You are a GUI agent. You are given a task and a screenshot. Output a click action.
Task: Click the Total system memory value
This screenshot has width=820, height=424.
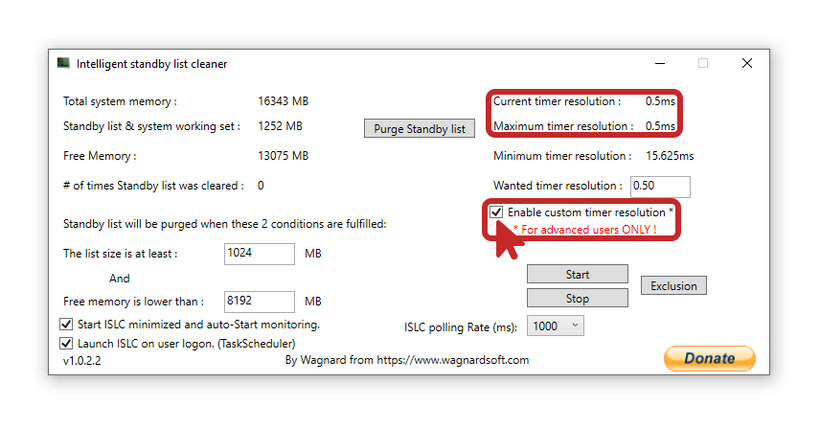coord(283,102)
